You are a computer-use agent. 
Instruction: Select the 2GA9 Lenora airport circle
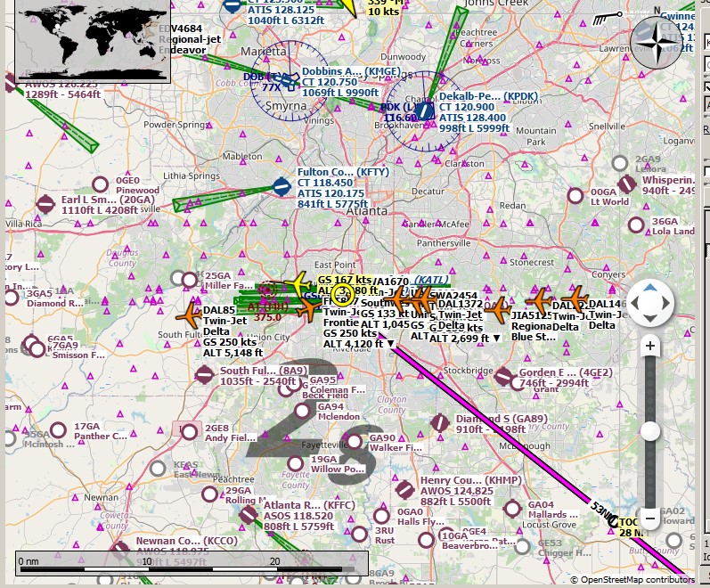619,163
